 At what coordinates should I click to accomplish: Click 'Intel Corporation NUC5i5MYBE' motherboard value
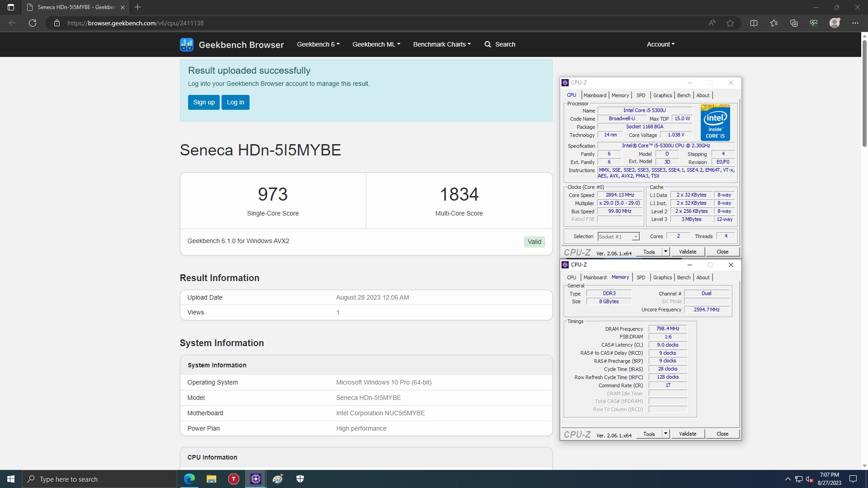pyautogui.click(x=380, y=413)
